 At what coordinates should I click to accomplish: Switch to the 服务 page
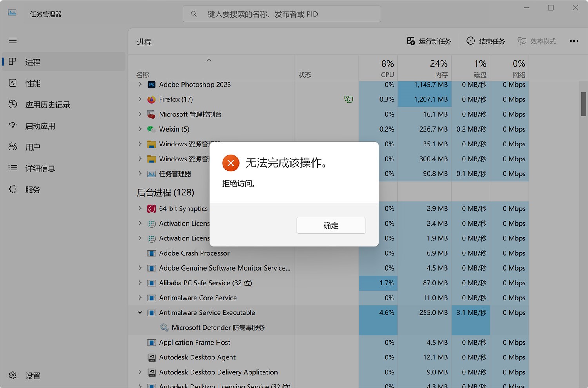coord(64,189)
